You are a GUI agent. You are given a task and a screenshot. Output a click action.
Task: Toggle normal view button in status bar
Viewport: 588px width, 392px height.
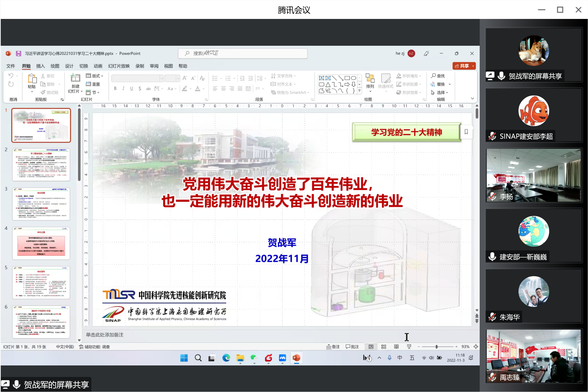coord(371,347)
